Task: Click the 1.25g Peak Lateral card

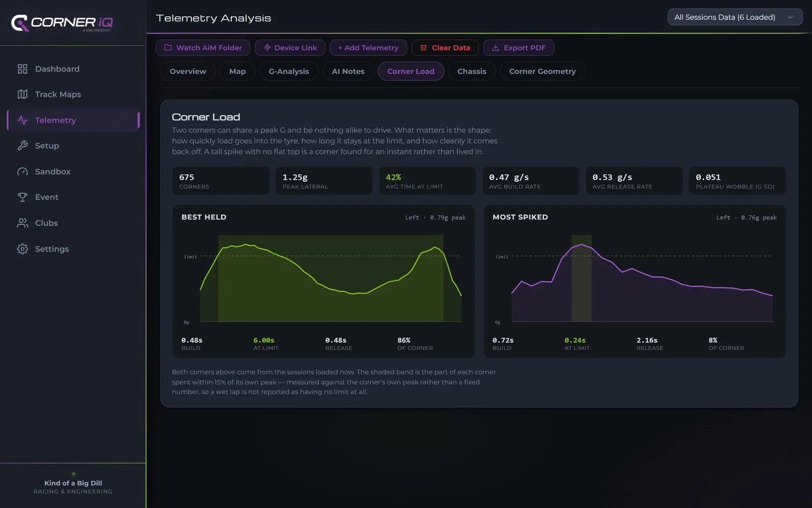Action: [324, 180]
